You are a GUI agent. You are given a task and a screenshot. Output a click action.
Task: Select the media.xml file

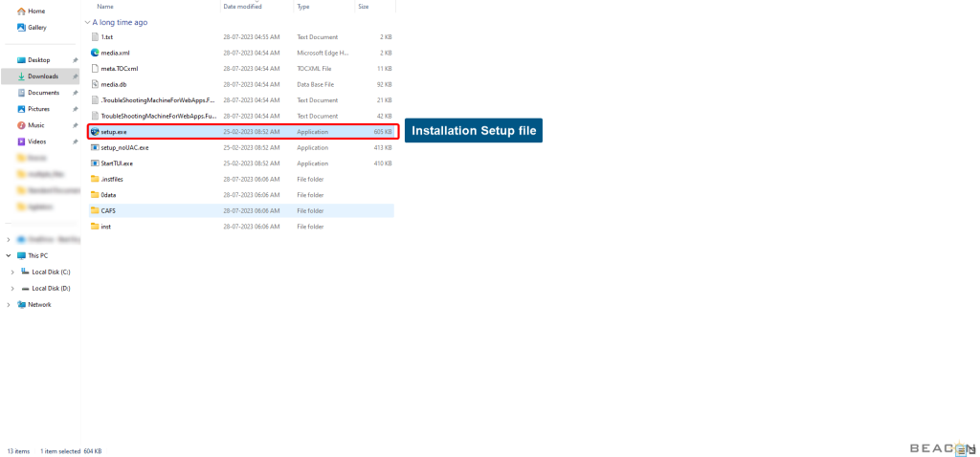coord(241,53)
